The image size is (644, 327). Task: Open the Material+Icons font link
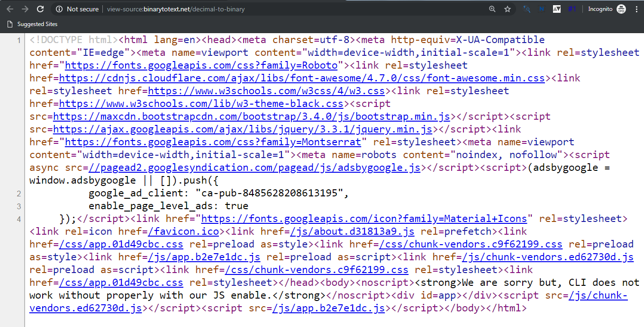pos(364,219)
